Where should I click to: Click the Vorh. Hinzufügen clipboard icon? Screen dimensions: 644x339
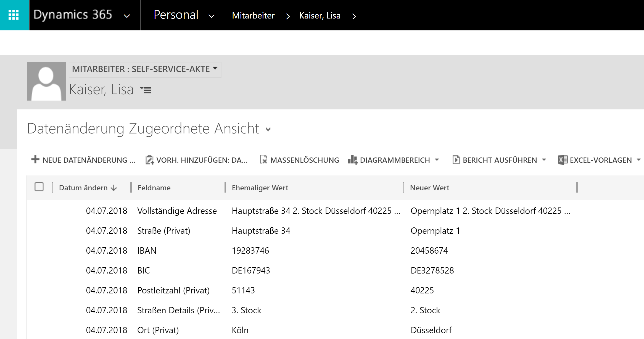(149, 160)
